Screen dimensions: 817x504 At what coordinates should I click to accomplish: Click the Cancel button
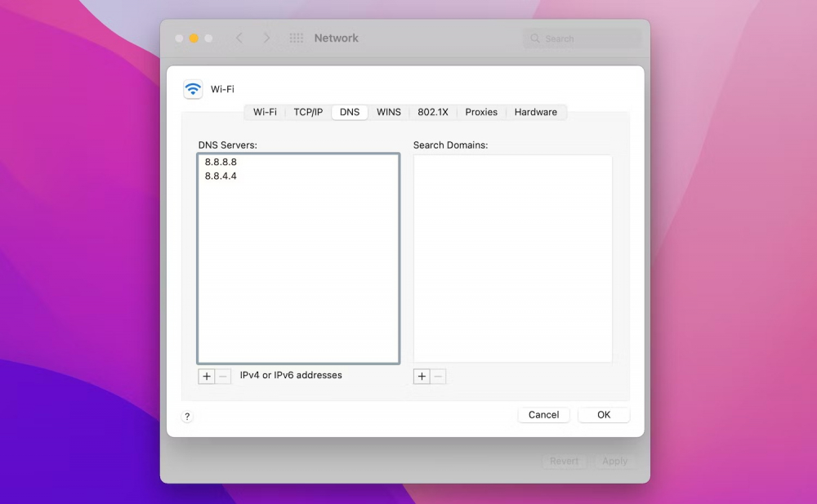click(543, 415)
